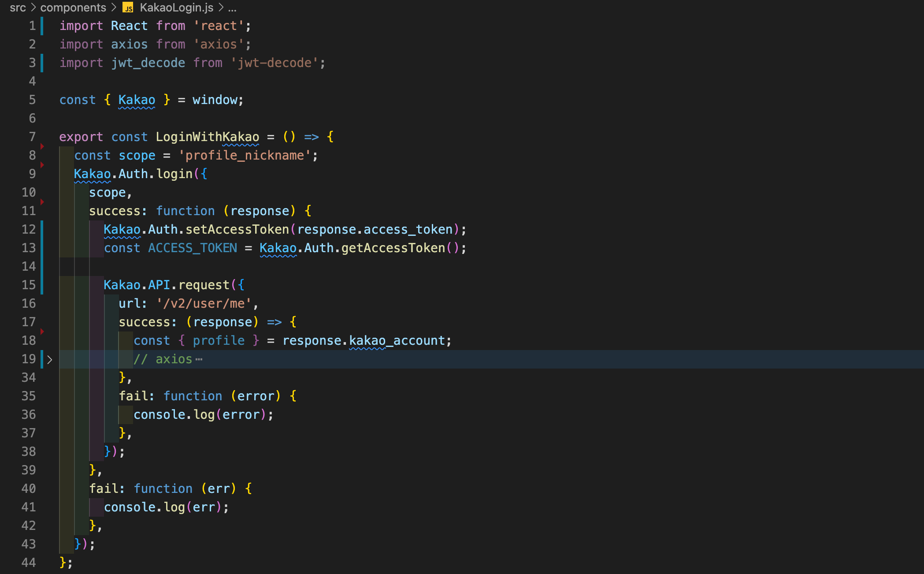Image resolution: width=924 pixels, height=574 pixels.
Task: Expand the folded region at line 19
Action: point(50,359)
